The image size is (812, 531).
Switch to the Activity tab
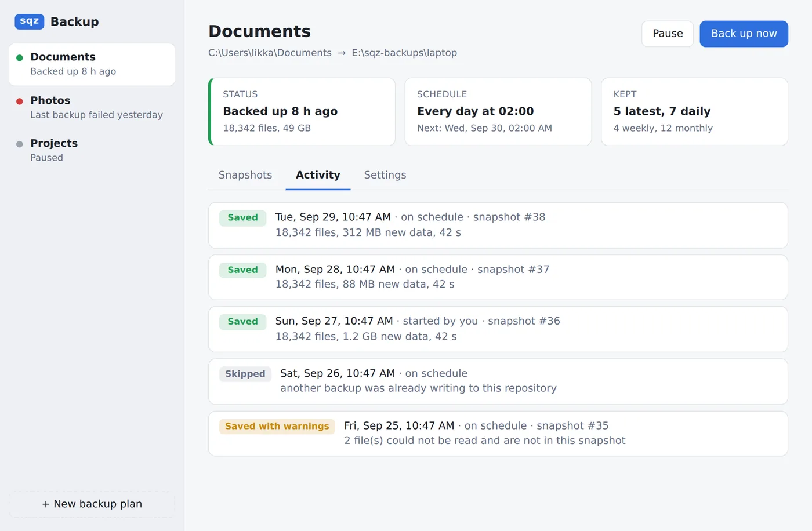318,175
